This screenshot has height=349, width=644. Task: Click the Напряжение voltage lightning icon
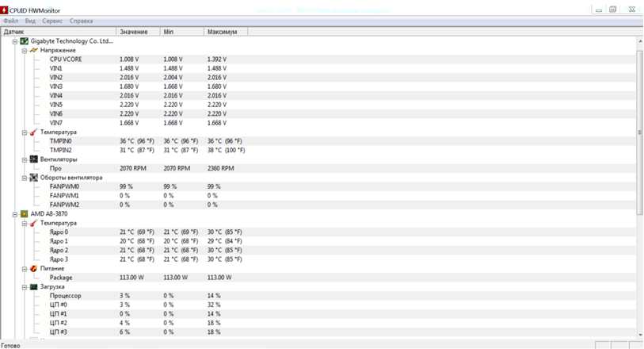click(33, 50)
